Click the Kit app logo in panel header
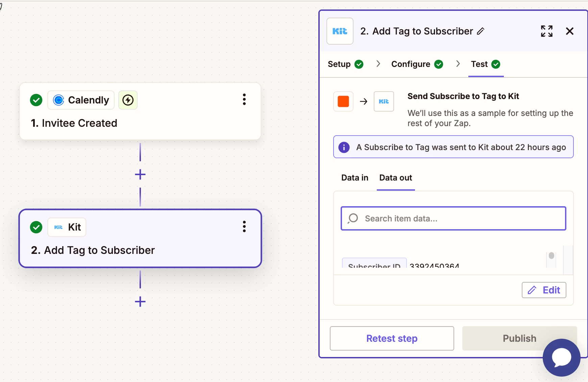The width and height of the screenshot is (588, 382). click(340, 31)
